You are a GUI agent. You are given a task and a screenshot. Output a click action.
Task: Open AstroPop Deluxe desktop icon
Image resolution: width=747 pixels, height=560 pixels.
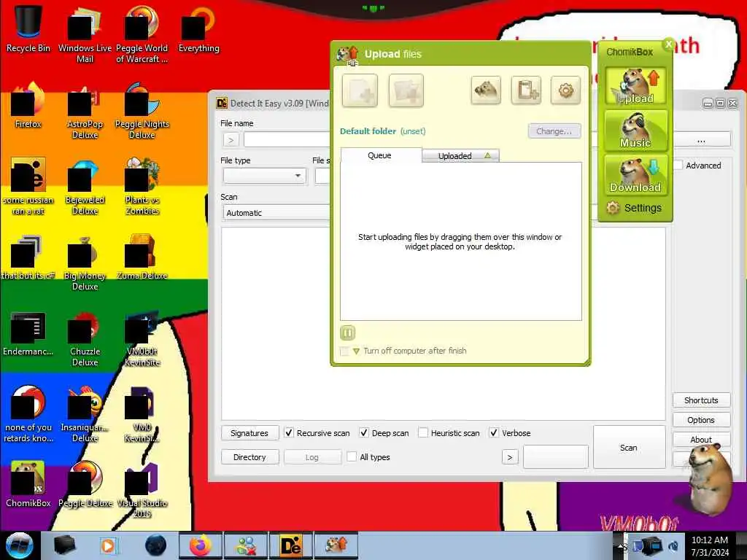click(85, 111)
